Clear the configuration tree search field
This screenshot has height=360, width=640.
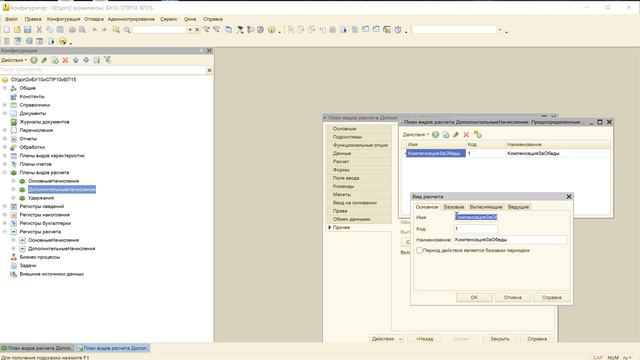[209, 70]
